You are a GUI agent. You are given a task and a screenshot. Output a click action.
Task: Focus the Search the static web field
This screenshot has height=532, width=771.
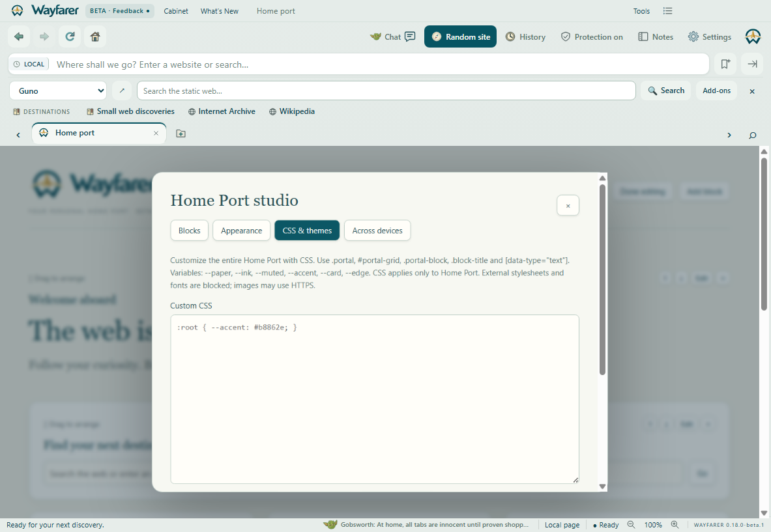[x=386, y=91]
